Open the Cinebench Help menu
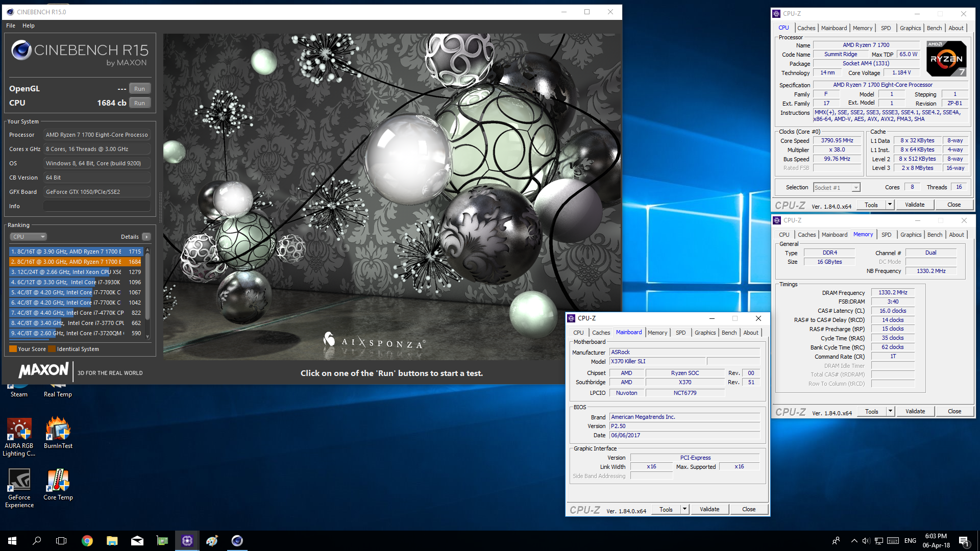Image resolution: width=980 pixels, height=551 pixels. pyautogui.click(x=29, y=26)
